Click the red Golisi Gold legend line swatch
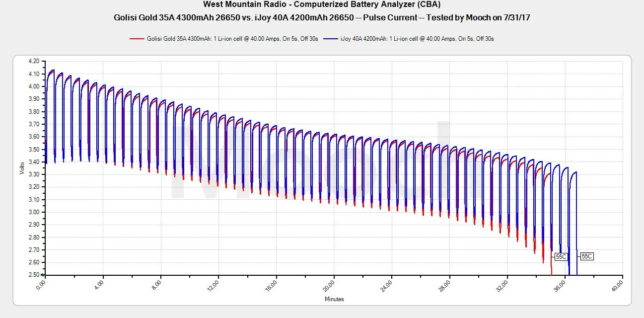Viewport: 644px width, 318px height. (137, 38)
